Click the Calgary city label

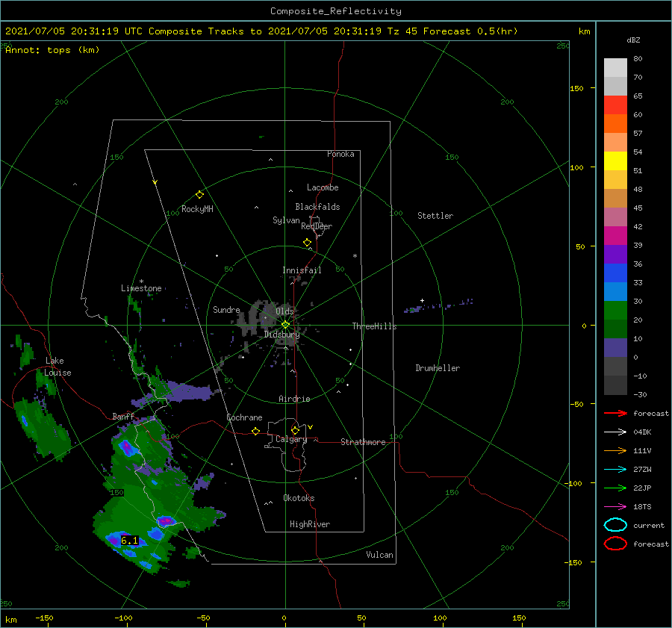(291, 439)
